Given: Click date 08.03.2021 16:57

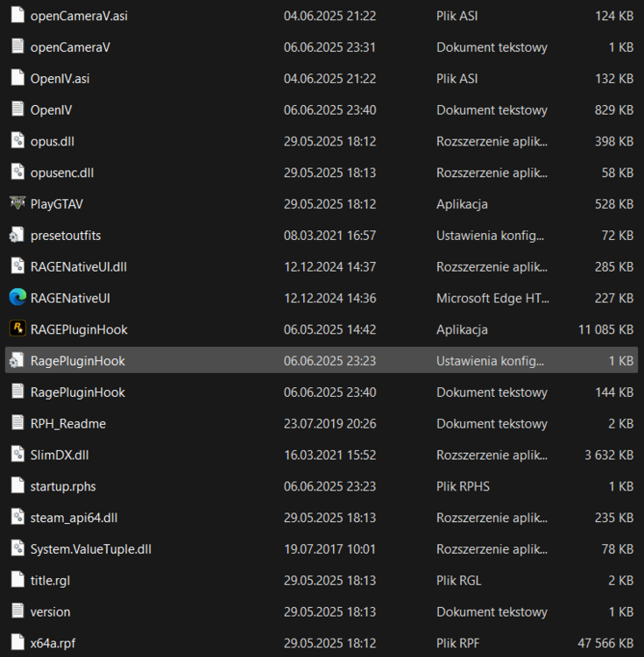Looking at the screenshot, I should [x=329, y=236].
